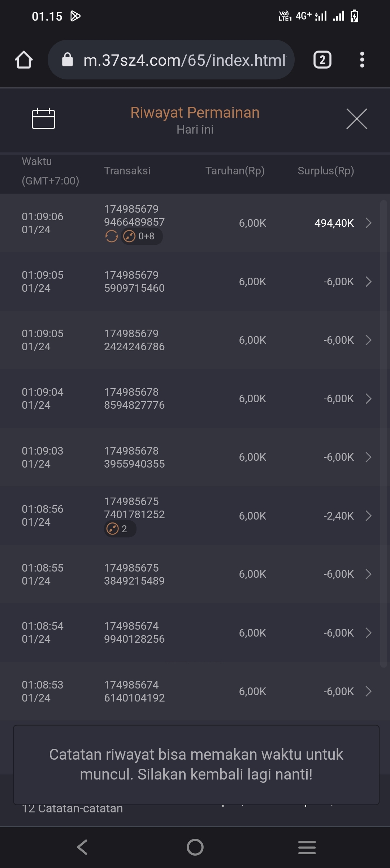The height and width of the screenshot is (868, 390).
Task: Close the Riwayat Permainan panel
Action: coord(356,118)
